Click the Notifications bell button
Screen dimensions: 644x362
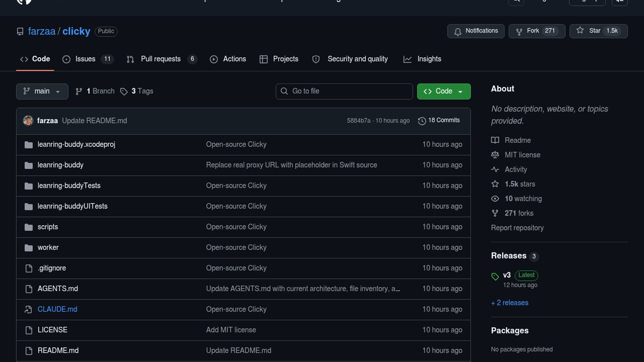tap(476, 31)
